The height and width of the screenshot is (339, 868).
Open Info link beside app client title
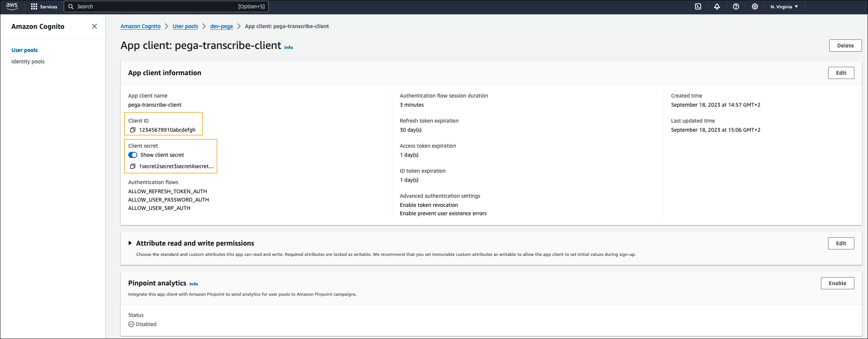[289, 47]
